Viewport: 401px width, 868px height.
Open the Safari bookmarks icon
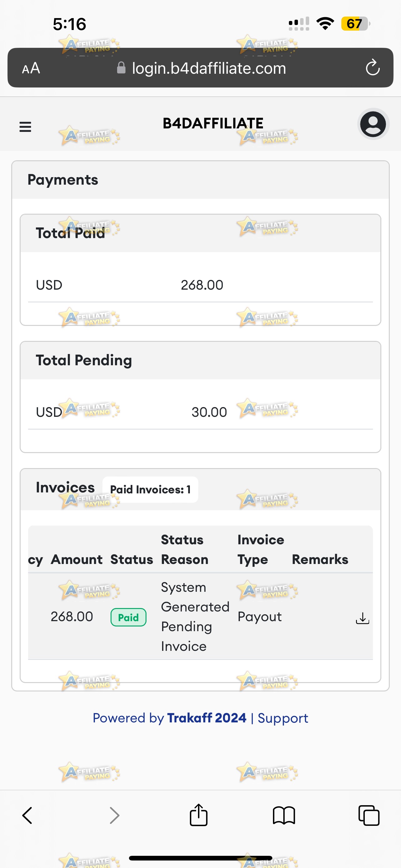click(284, 816)
